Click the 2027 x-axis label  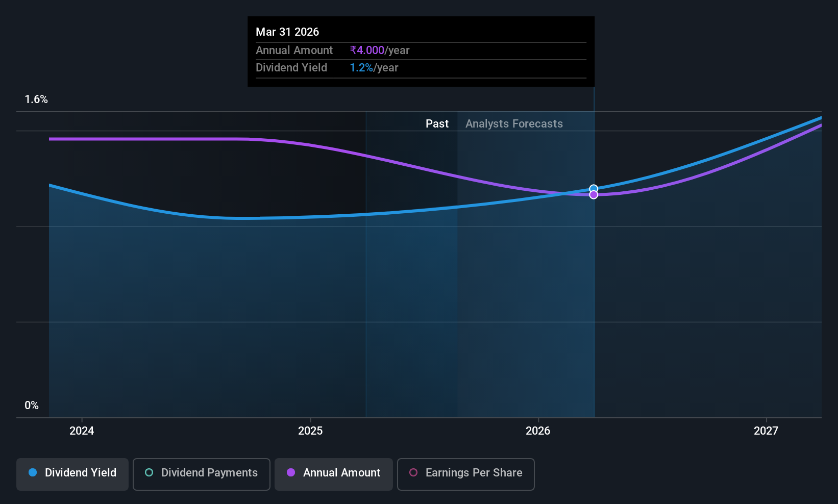pyautogui.click(x=766, y=431)
